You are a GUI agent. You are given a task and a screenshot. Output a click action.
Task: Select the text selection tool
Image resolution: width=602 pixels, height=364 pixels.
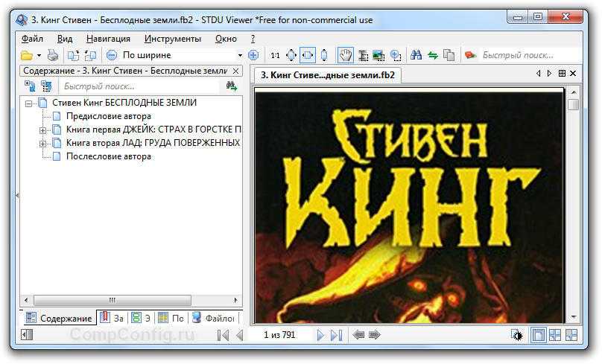(363, 56)
